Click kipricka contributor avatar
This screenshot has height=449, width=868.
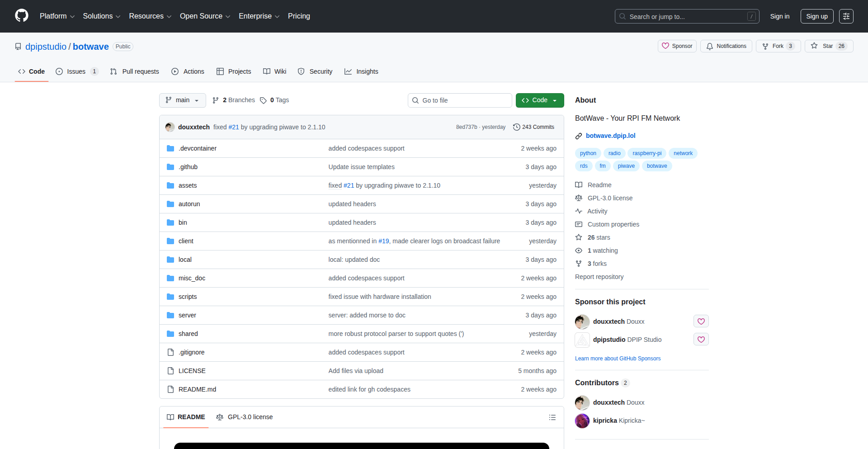point(582,421)
